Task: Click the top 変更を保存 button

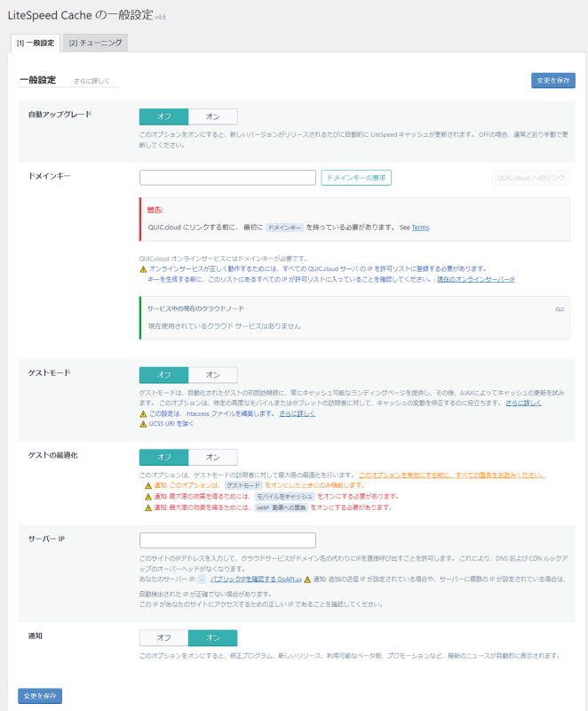Action: coord(552,80)
